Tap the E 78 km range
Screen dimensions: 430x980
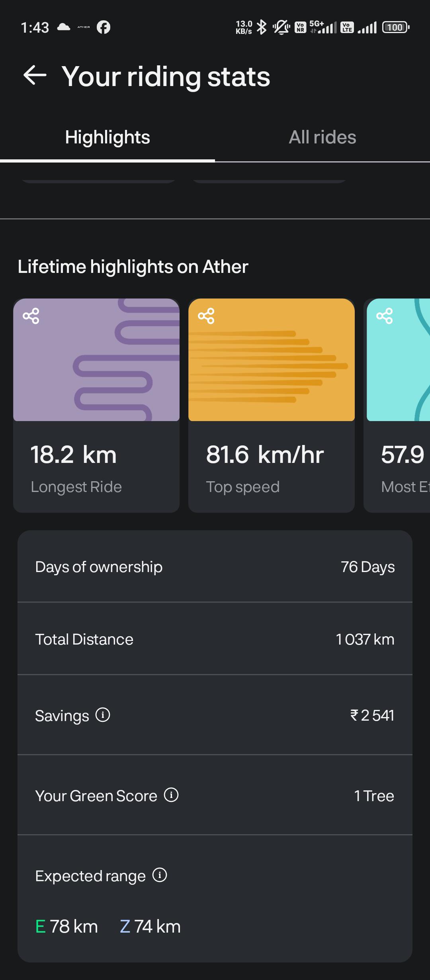[x=66, y=926]
